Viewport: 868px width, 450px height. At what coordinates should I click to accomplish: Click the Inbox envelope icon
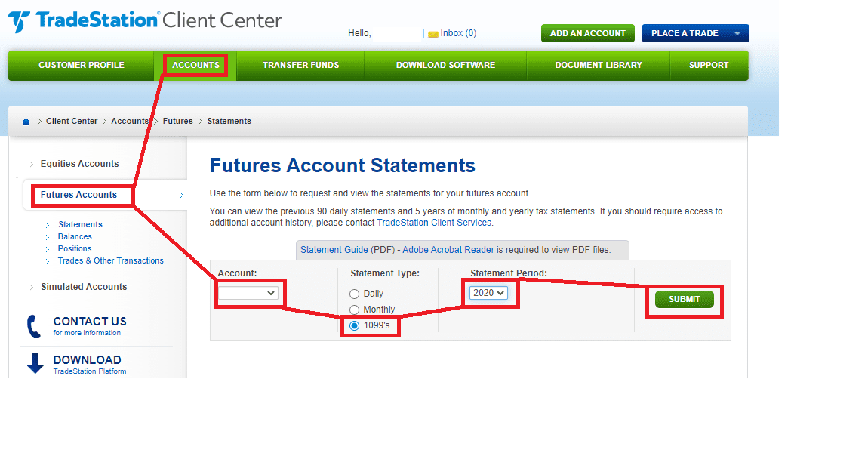pyautogui.click(x=432, y=34)
